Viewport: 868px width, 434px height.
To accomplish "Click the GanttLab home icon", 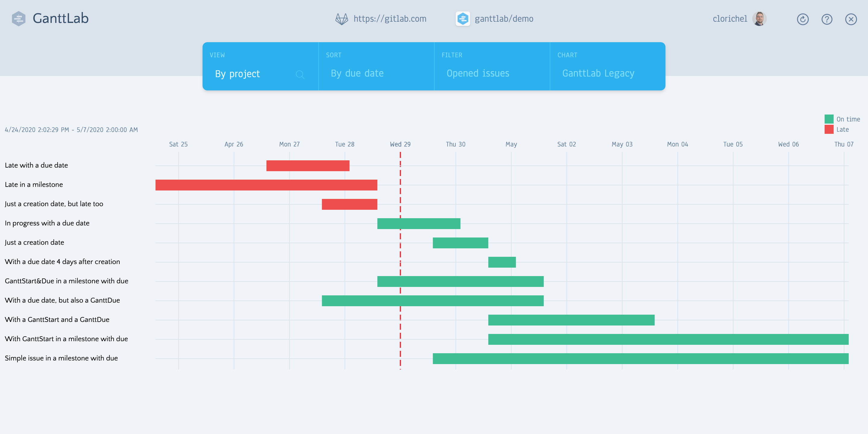I will click(x=18, y=18).
